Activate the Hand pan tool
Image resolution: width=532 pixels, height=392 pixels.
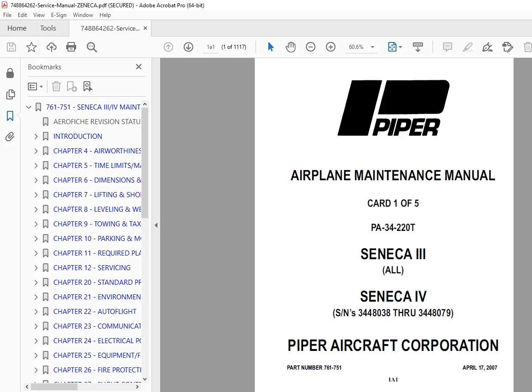click(291, 47)
